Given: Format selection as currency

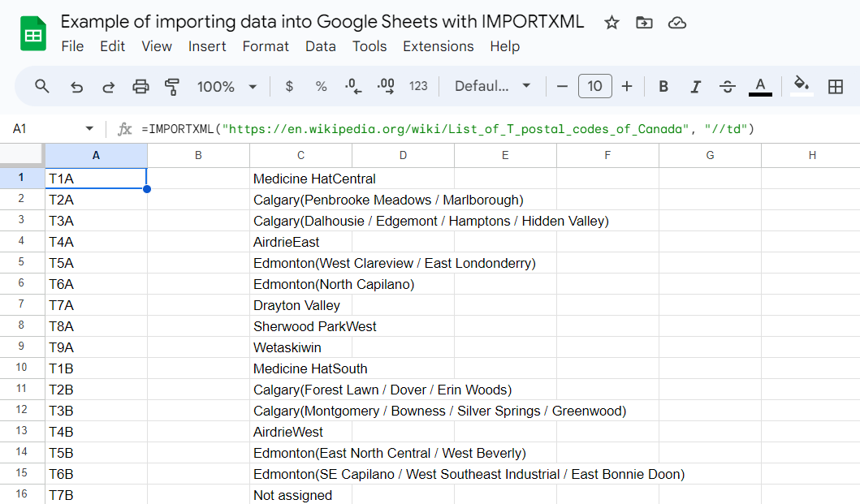Looking at the screenshot, I should click(289, 86).
